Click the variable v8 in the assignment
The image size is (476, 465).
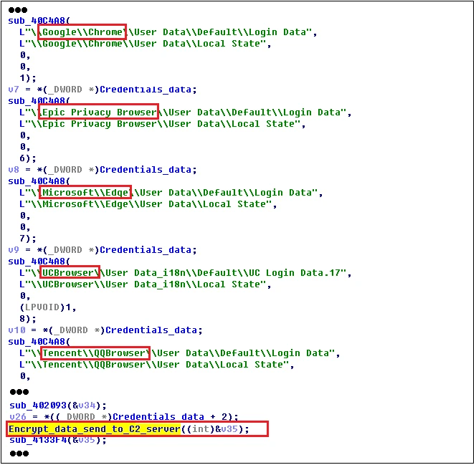pos(14,170)
